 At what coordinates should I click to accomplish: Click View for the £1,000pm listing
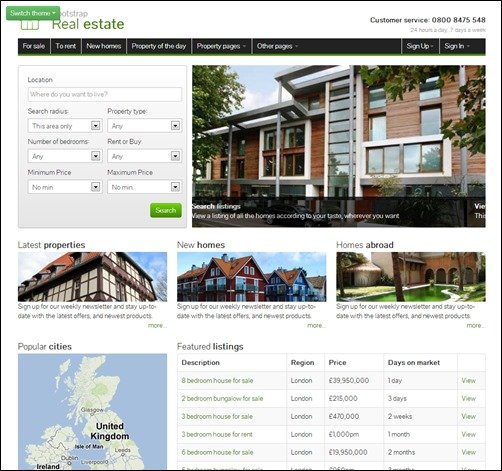tap(468, 434)
